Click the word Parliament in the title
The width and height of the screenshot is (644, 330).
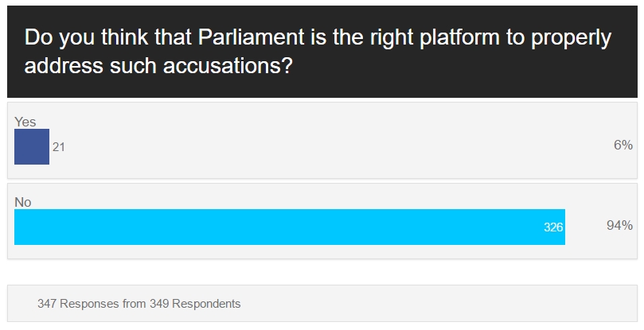[251, 37]
